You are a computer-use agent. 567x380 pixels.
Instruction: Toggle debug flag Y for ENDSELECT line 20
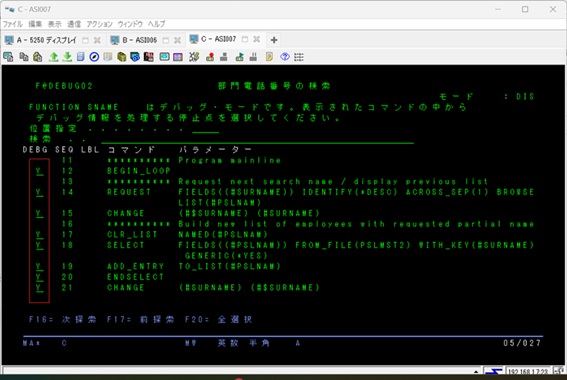39,277
